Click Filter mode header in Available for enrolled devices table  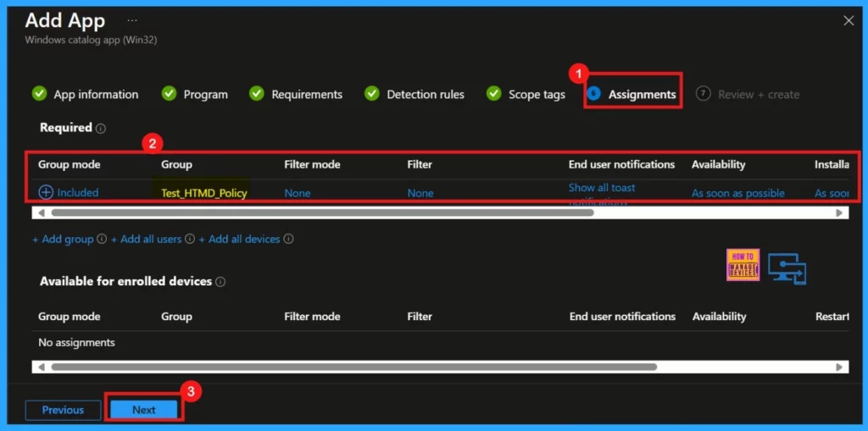pos(312,317)
